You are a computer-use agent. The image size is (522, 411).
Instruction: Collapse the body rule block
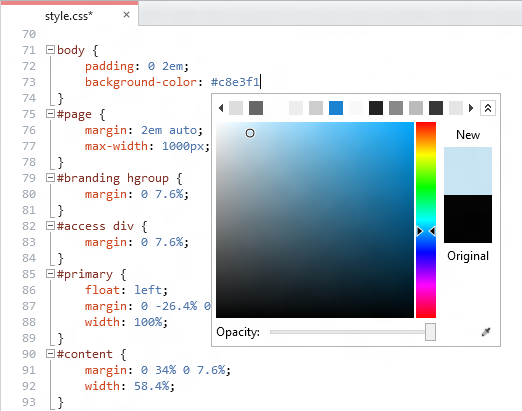[x=50, y=50]
